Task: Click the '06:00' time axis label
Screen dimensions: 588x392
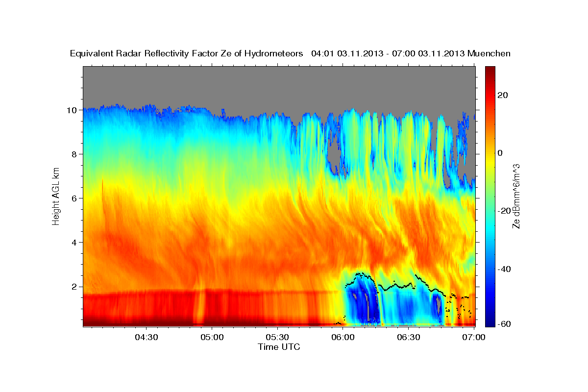Action: (343, 337)
